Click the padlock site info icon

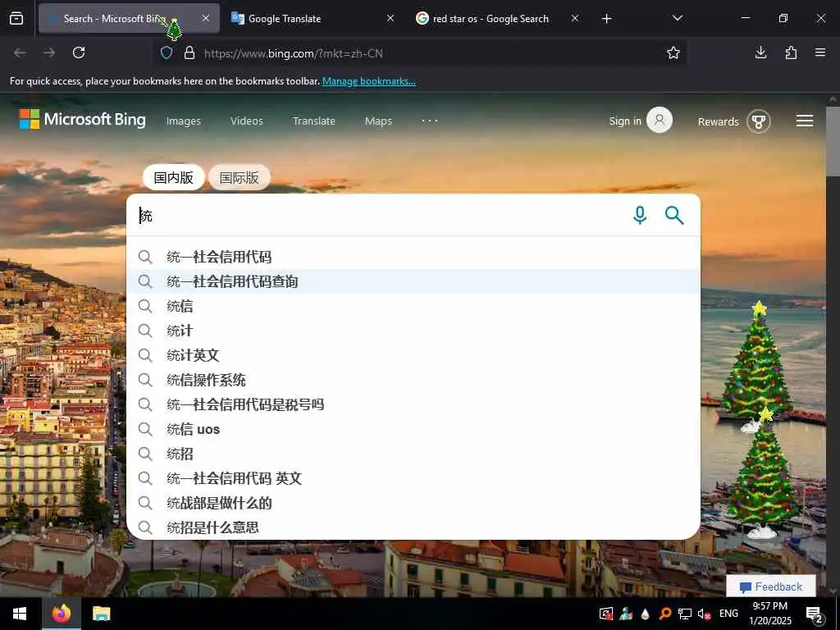pos(189,53)
